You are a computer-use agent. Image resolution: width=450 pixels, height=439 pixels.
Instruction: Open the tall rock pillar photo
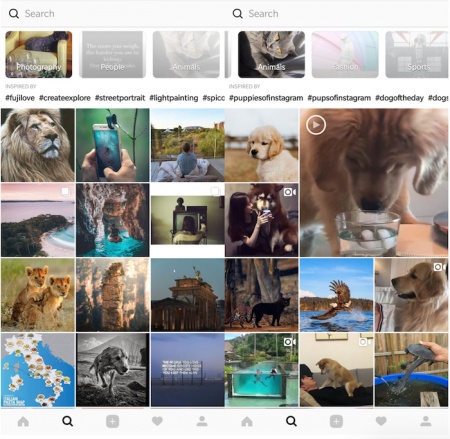pyautogui.click(x=113, y=295)
